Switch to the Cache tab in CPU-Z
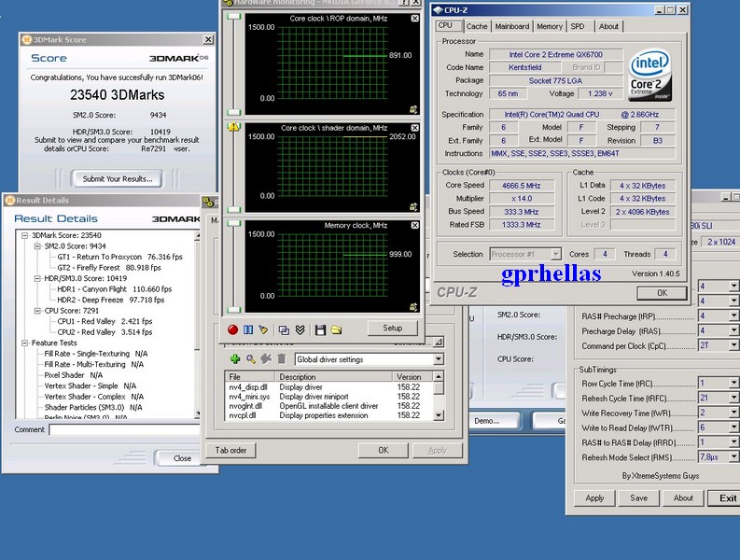 point(477,26)
